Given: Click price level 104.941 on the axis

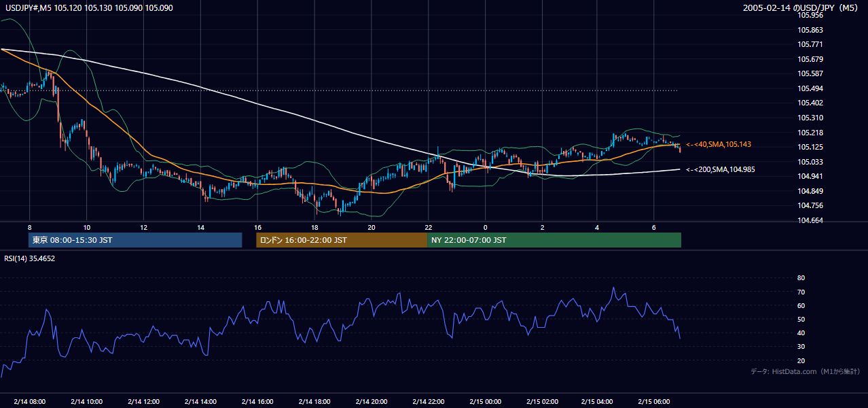Looking at the screenshot, I should tap(810, 176).
